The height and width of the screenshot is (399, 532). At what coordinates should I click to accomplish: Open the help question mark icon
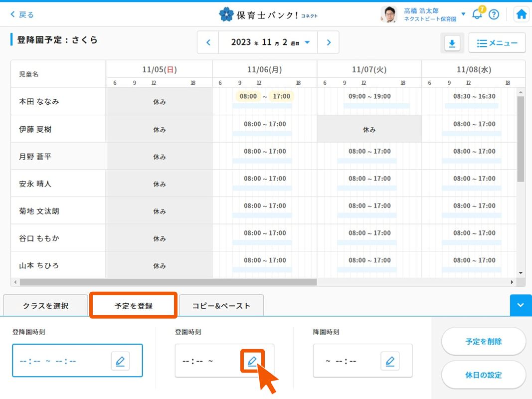pyautogui.click(x=494, y=14)
